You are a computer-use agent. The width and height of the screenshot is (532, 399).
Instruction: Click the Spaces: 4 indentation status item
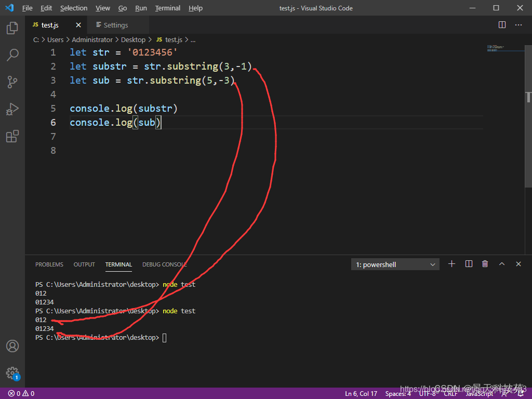click(x=398, y=394)
